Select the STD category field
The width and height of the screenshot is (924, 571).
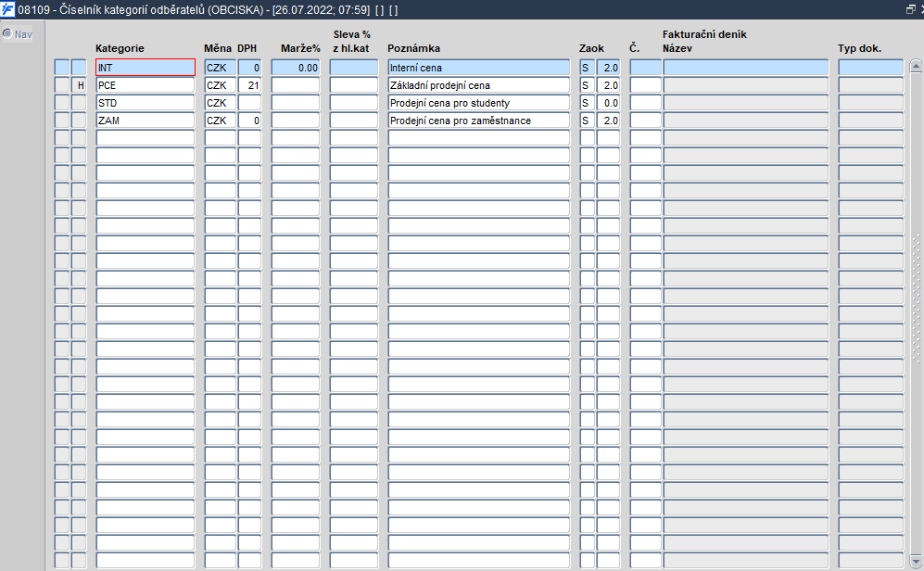tap(146, 103)
